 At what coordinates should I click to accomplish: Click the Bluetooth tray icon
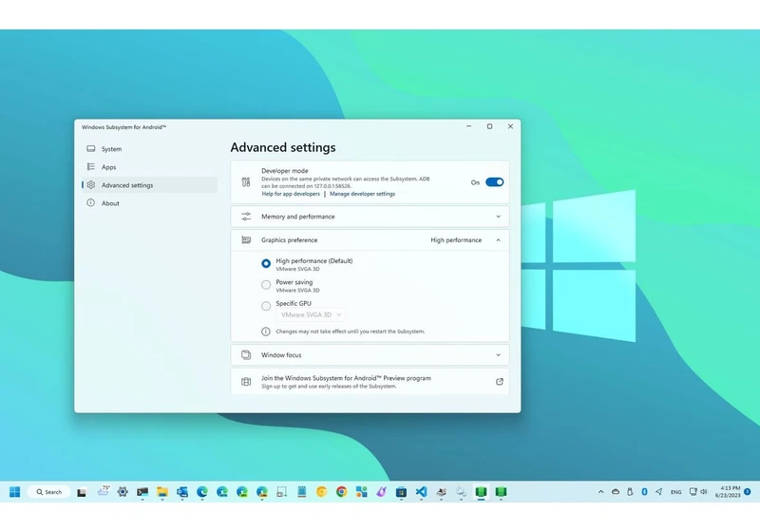(x=644, y=492)
